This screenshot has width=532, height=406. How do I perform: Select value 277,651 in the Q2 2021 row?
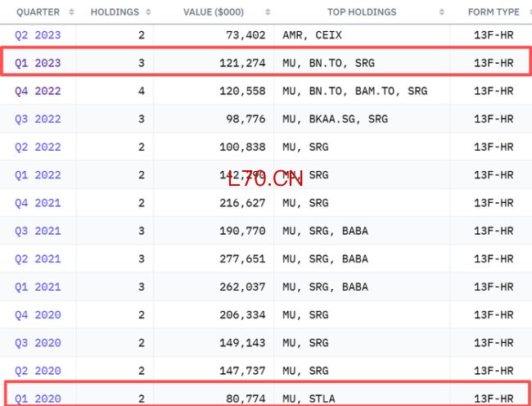tap(242, 259)
